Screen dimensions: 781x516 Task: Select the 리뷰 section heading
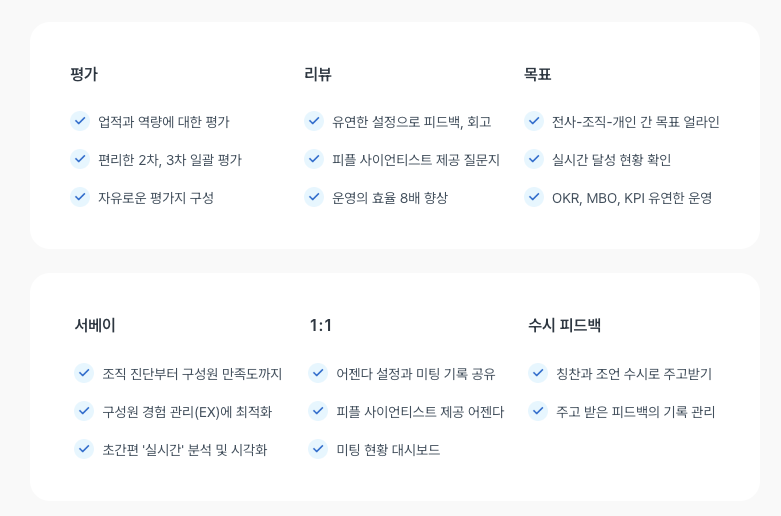coord(318,74)
